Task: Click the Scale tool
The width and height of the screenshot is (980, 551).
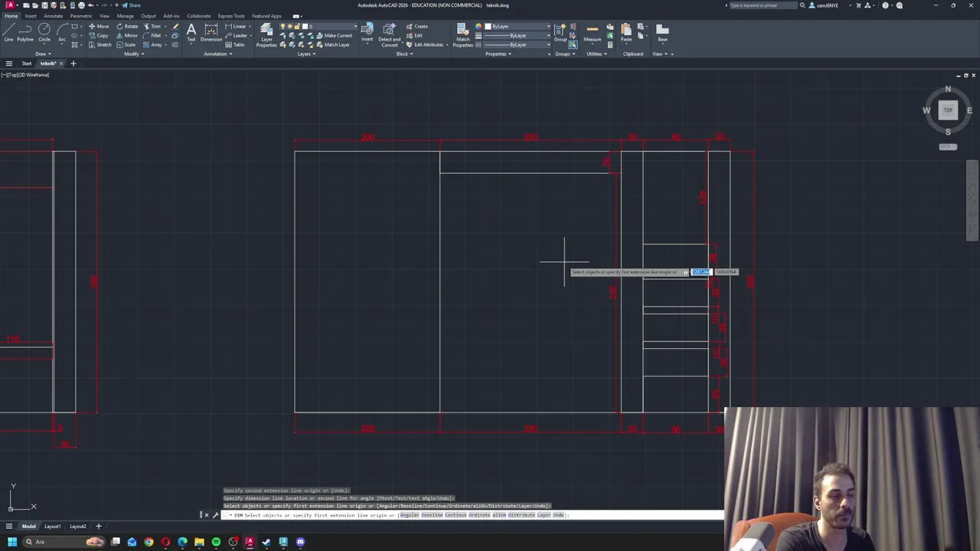Action: (x=126, y=44)
